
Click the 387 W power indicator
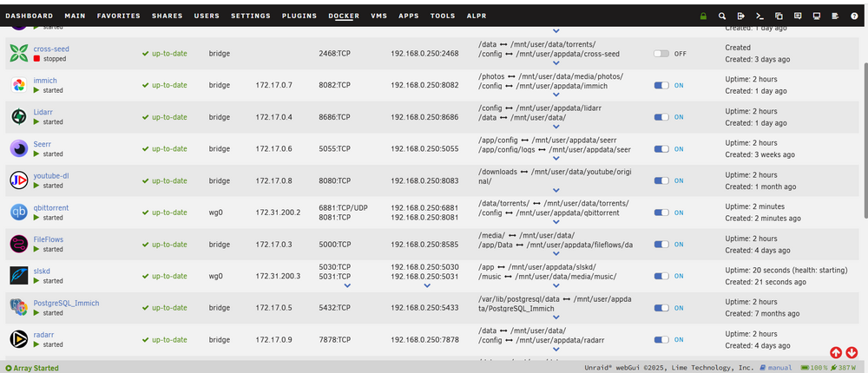pyautogui.click(x=843, y=368)
